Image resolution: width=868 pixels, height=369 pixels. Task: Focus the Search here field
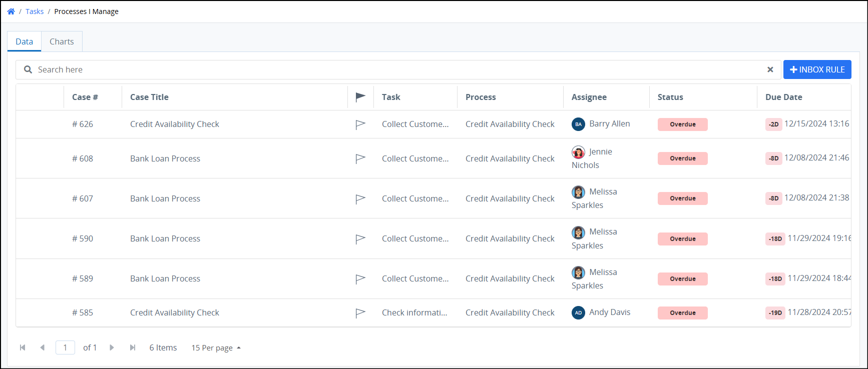398,69
